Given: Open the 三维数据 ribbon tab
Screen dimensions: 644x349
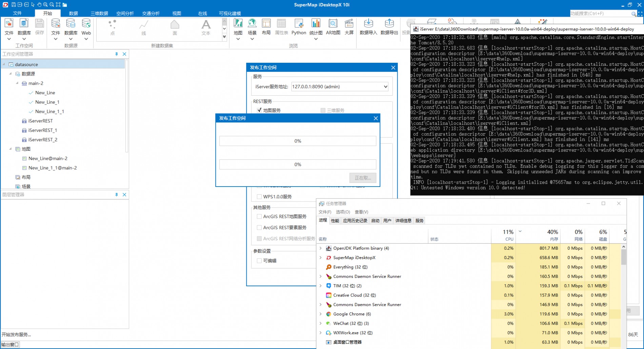Looking at the screenshot, I should 99,13.
